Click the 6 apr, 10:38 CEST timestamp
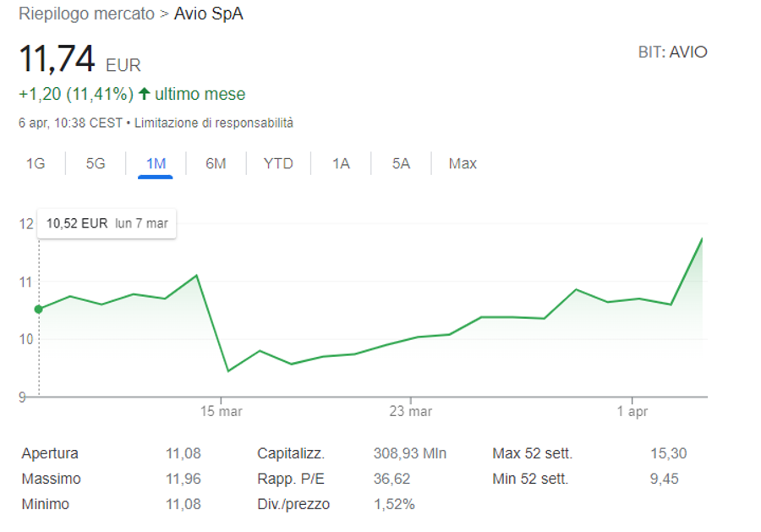Viewport: 761px width, 532px height. pyautogui.click(x=70, y=123)
